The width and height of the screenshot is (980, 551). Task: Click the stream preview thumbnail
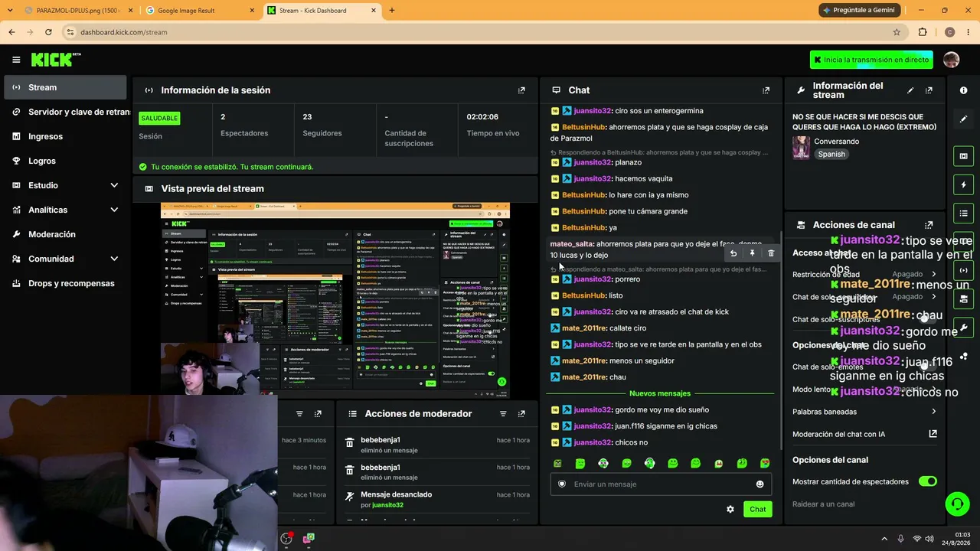click(335, 300)
